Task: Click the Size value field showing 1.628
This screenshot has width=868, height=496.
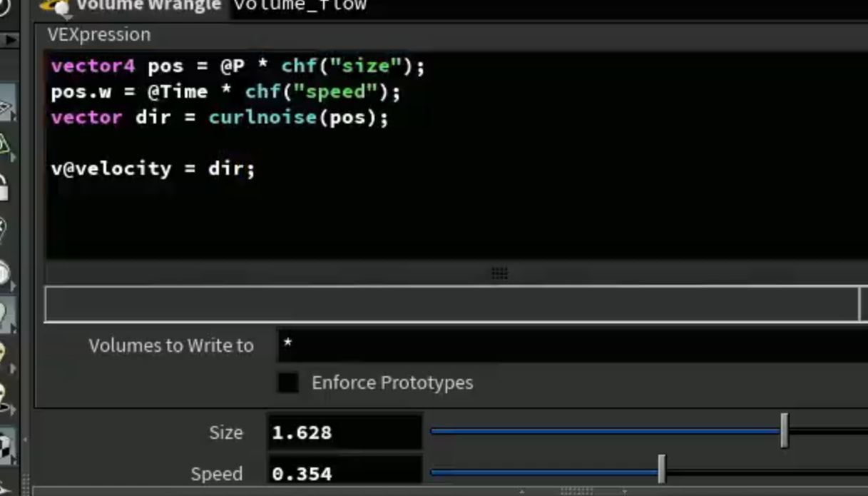Action: (344, 432)
